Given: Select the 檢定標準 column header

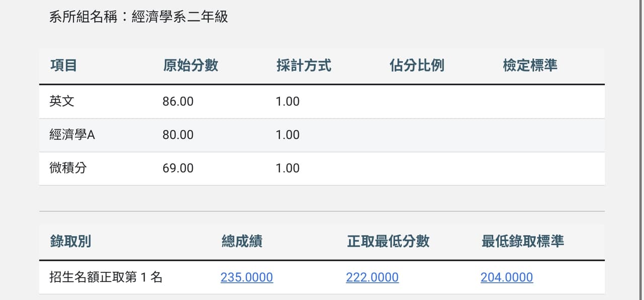Looking at the screenshot, I should tap(530, 65).
